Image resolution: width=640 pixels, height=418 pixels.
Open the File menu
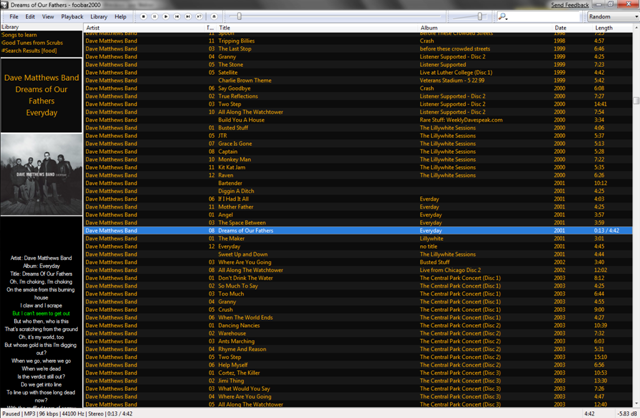point(14,17)
